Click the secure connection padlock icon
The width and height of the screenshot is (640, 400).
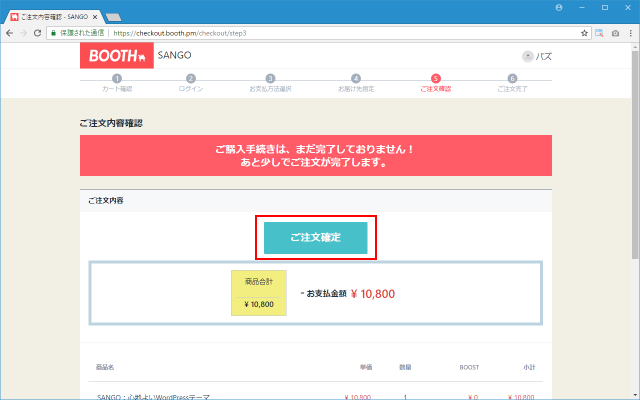coord(53,33)
